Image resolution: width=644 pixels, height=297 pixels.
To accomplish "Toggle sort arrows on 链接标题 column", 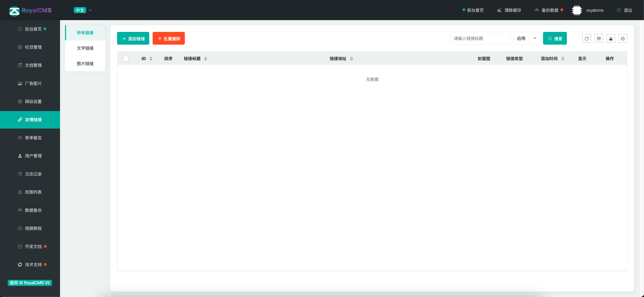I will 206,59.
